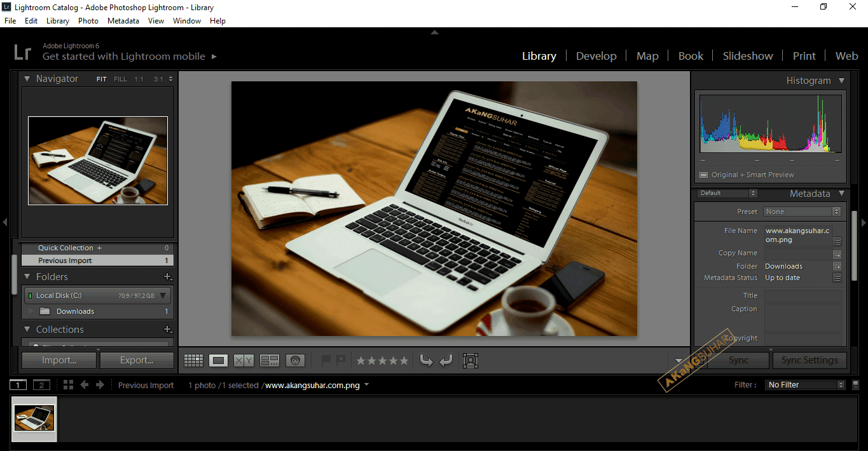The width and height of the screenshot is (868, 451).
Task: Collapse the Histogram panel
Action: pos(841,81)
